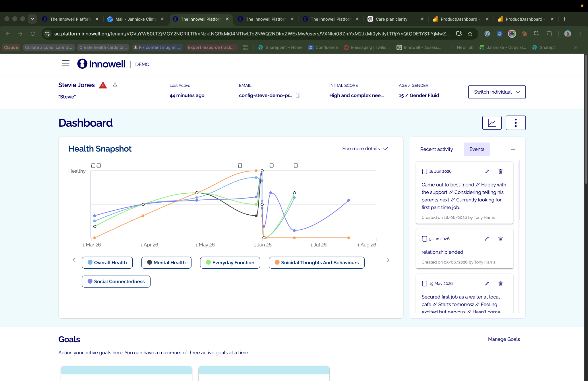The image size is (588, 381).
Task: Toggle the Mental Health series
Action: click(x=166, y=263)
